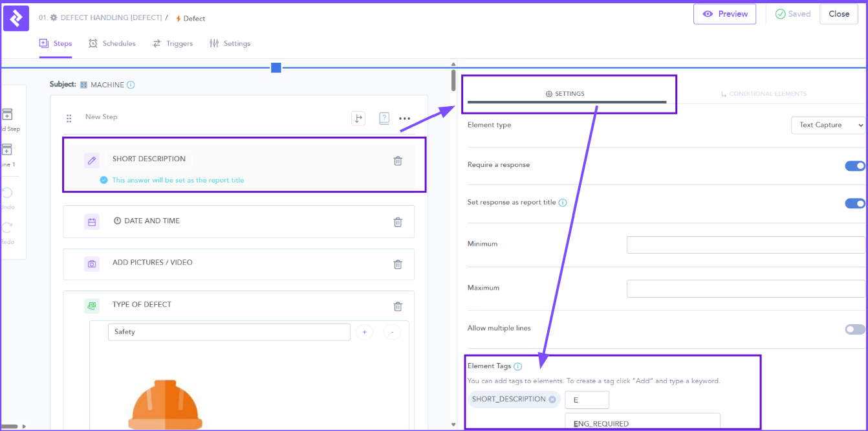Open the Element type dropdown
The image size is (868, 431).
(x=827, y=125)
